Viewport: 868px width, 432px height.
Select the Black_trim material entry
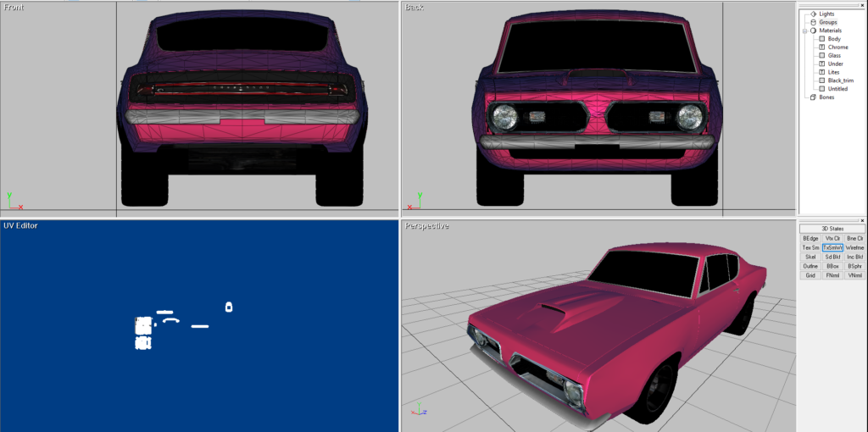[840, 80]
